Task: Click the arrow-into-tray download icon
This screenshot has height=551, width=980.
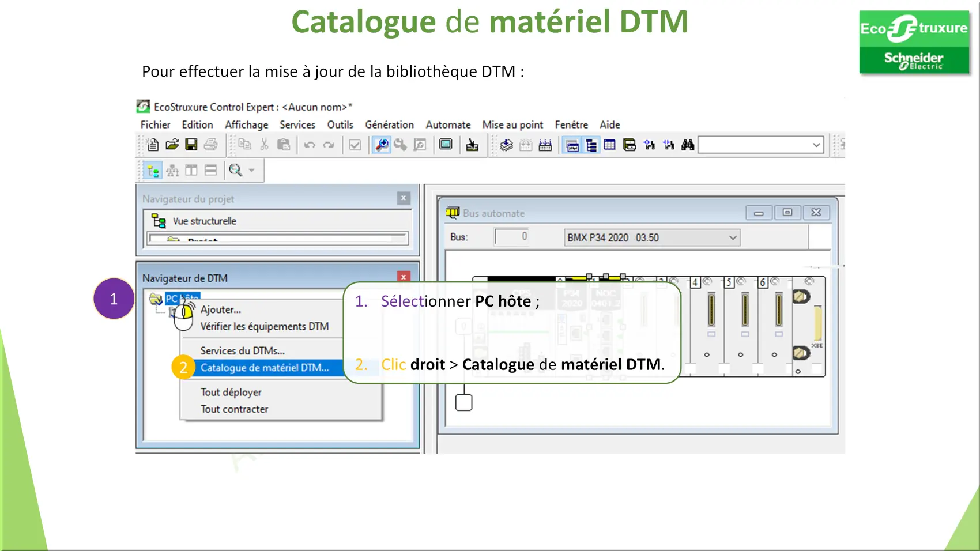Action: pos(472,145)
